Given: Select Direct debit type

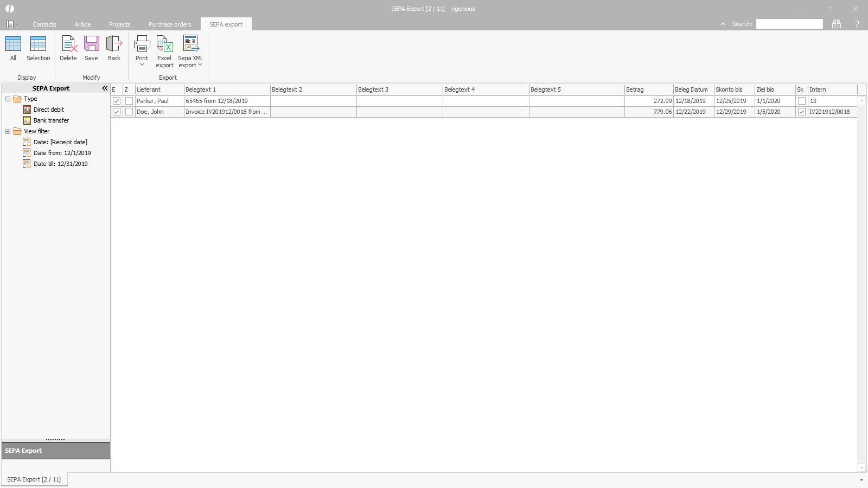Looking at the screenshot, I should 48,110.
